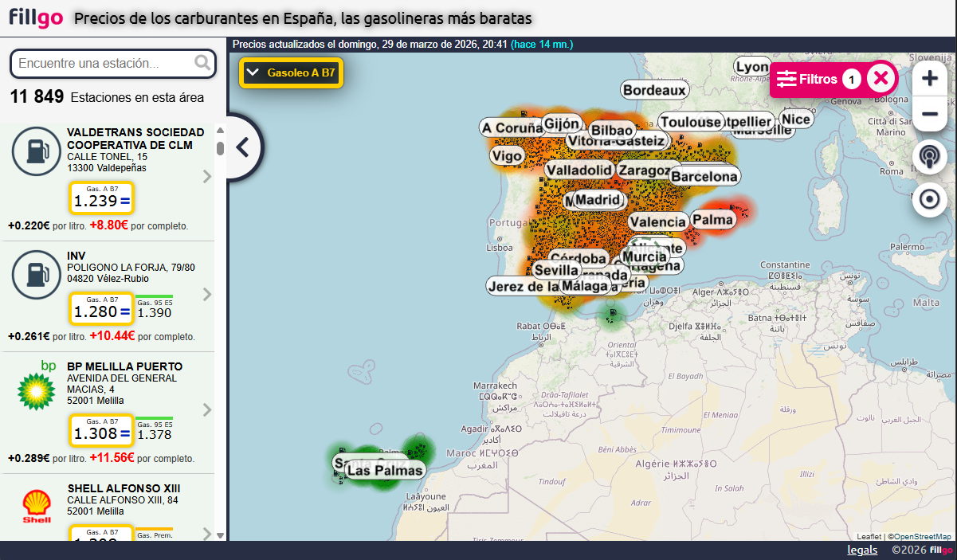
Task: Click the +8.80€ por completo text
Action: click(139, 225)
